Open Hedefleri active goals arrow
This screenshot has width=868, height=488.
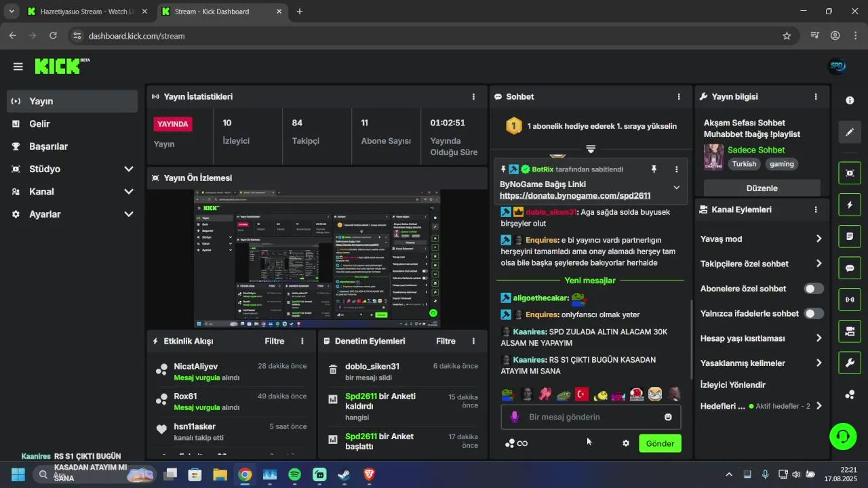[x=818, y=406]
